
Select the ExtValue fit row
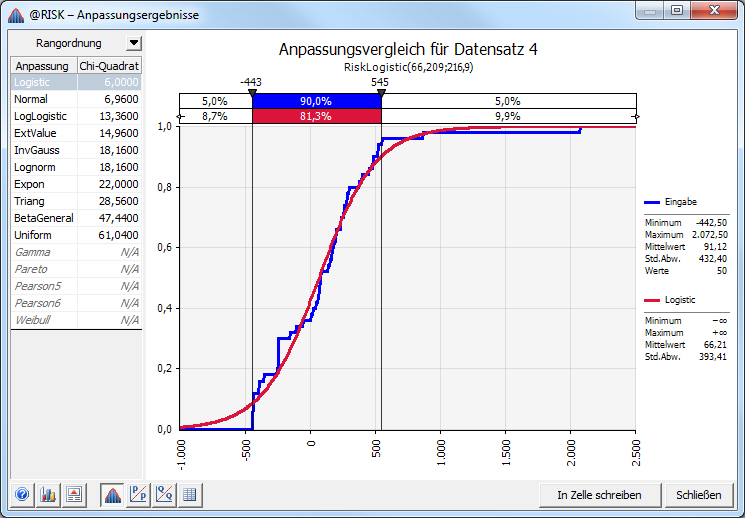point(76,133)
